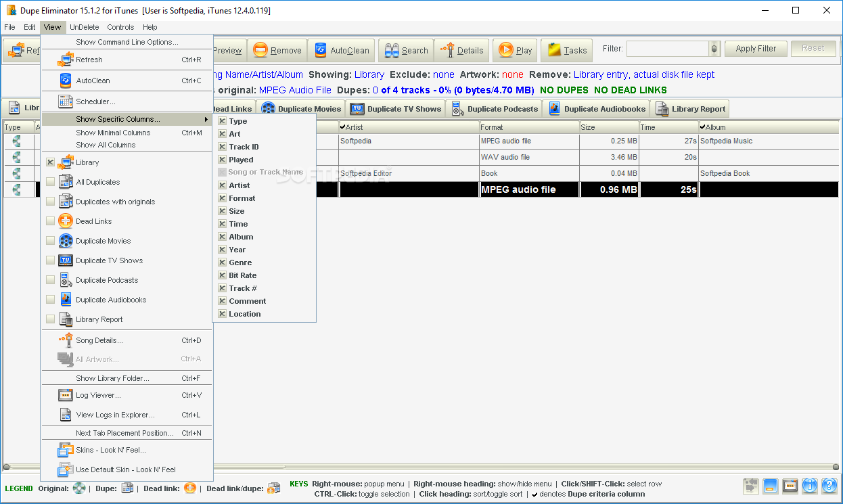Enable the All Duplicates view checkbox
843x504 pixels.
click(x=51, y=182)
